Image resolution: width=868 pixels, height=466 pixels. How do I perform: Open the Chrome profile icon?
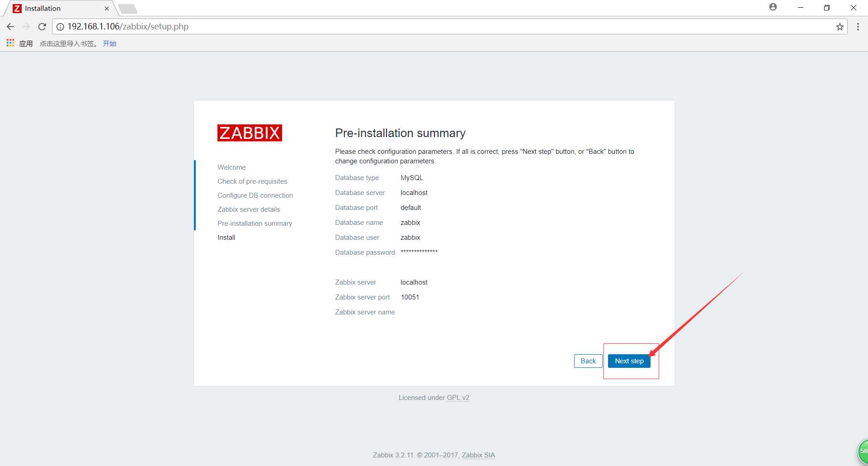pyautogui.click(x=773, y=7)
